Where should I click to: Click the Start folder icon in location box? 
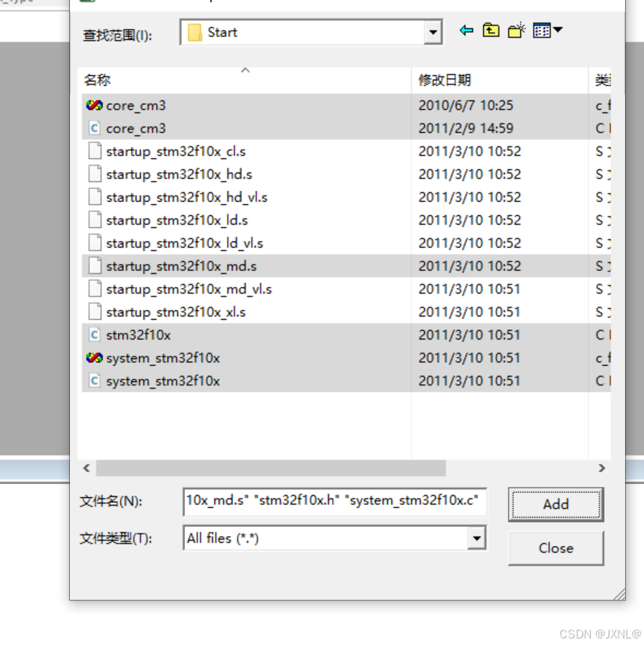[x=195, y=33]
